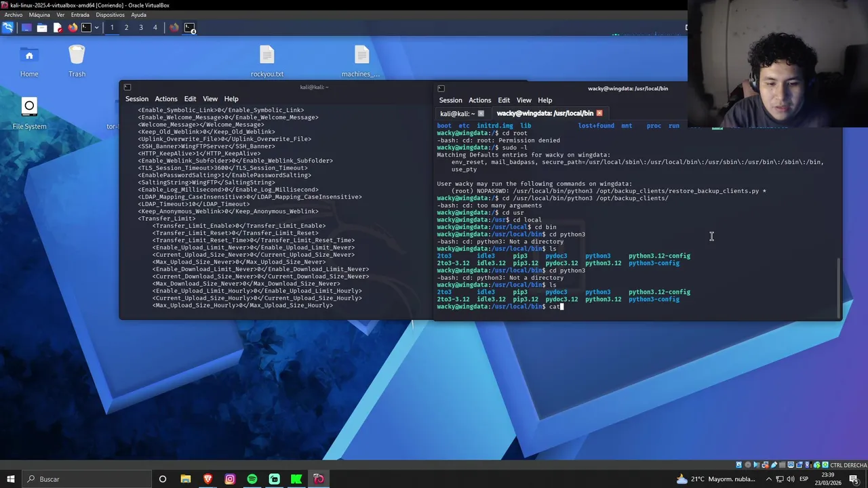868x488 pixels.
Task: Open Actions menu in left kali terminal
Action: click(166, 99)
